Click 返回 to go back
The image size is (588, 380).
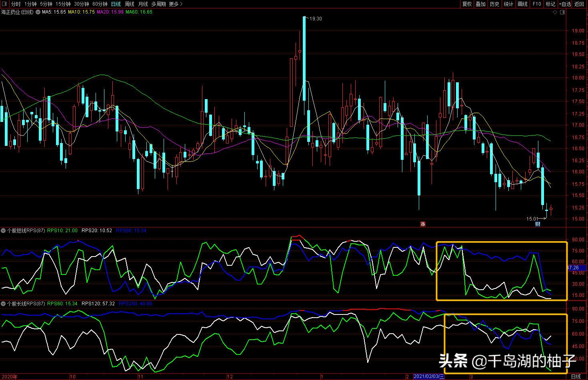click(579, 4)
